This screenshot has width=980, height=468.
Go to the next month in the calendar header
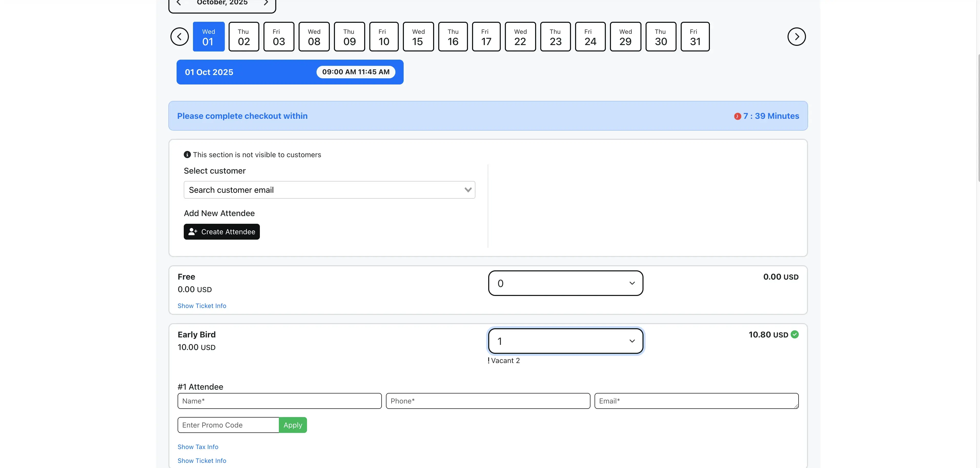[266, 3]
